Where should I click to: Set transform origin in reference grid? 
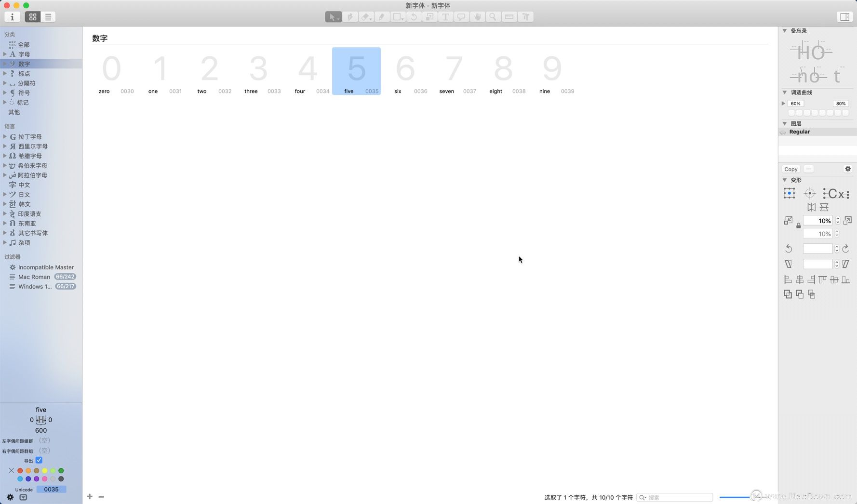(790, 193)
